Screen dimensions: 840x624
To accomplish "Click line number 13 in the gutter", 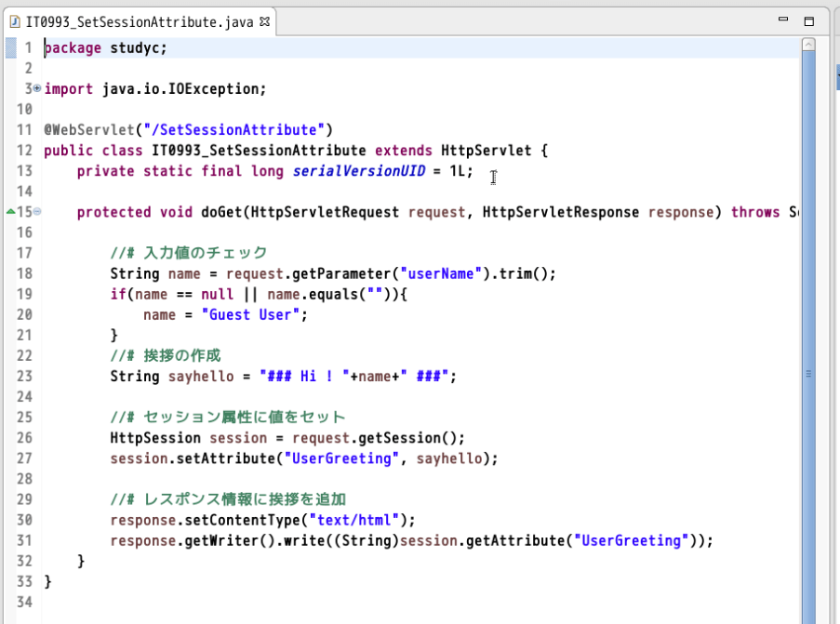I will [x=24, y=171].
